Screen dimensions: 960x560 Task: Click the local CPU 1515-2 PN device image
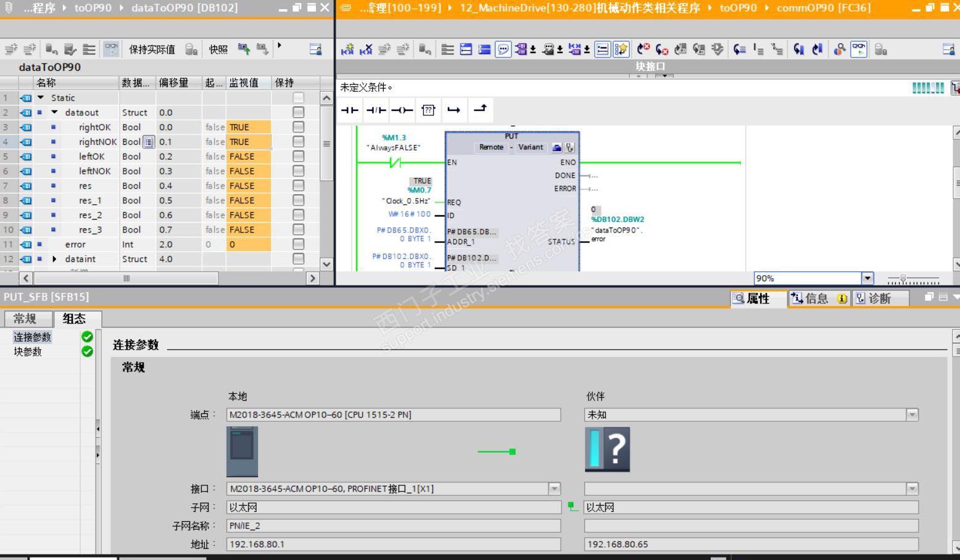pyautogui.click(x=242, y=451)
